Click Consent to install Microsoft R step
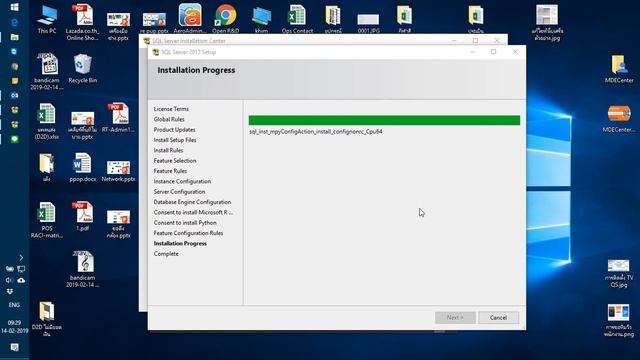The image size is (640, 360). 193,212
